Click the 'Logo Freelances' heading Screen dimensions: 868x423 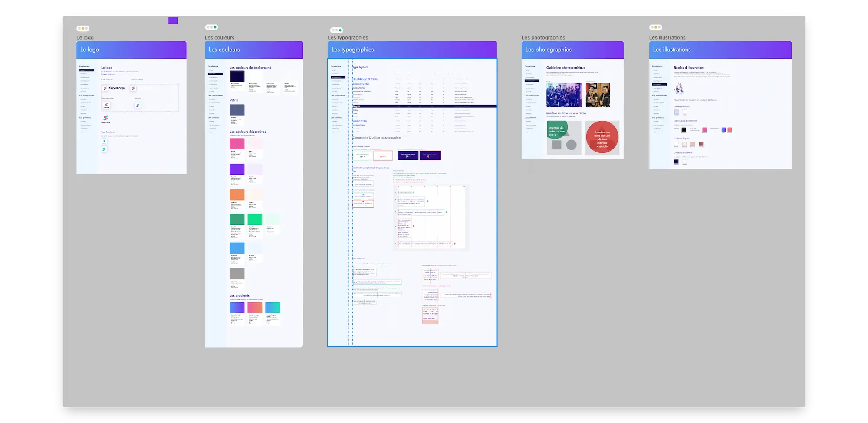[x=108, y=132]
